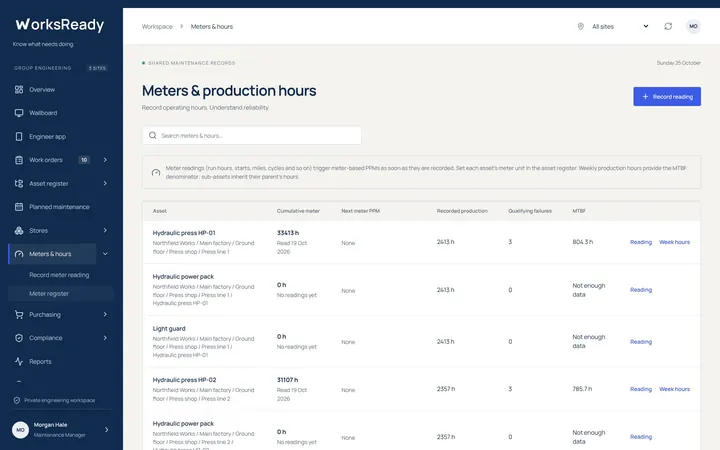Viewport: 720px width, 450px height.
Task: Click Week hours link for Hydraulic press HP-02
Action: tap(674, 389)
